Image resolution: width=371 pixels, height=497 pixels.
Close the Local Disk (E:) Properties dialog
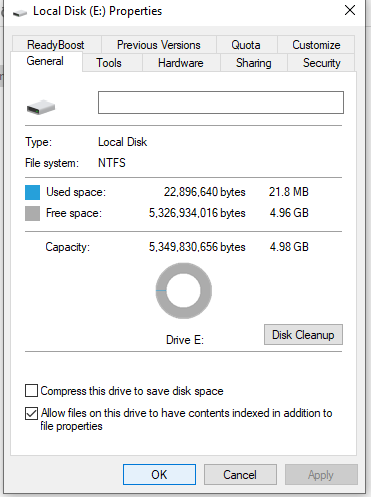[x=350, y=10]
